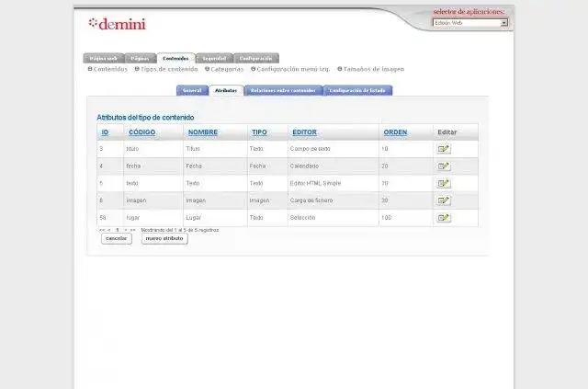Open the application selector dropdown

(470, 23)
